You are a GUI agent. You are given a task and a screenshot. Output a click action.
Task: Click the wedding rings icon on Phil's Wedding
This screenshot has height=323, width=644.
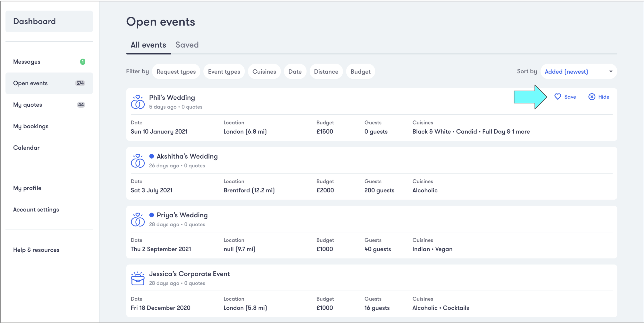tap(138, 102)
